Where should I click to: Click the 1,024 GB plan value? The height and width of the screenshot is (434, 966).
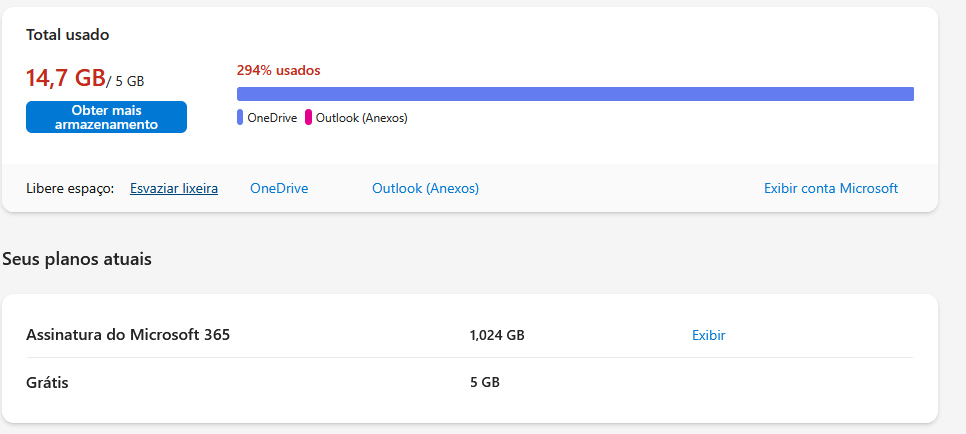pyautogui.click(x=497, y=336)
